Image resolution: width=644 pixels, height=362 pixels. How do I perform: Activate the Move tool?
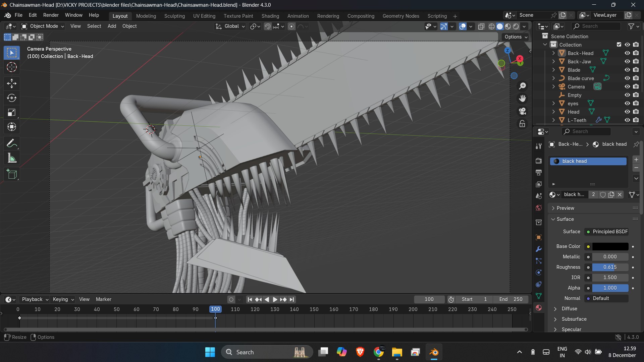pyautogui.click(x=12, y=83)
